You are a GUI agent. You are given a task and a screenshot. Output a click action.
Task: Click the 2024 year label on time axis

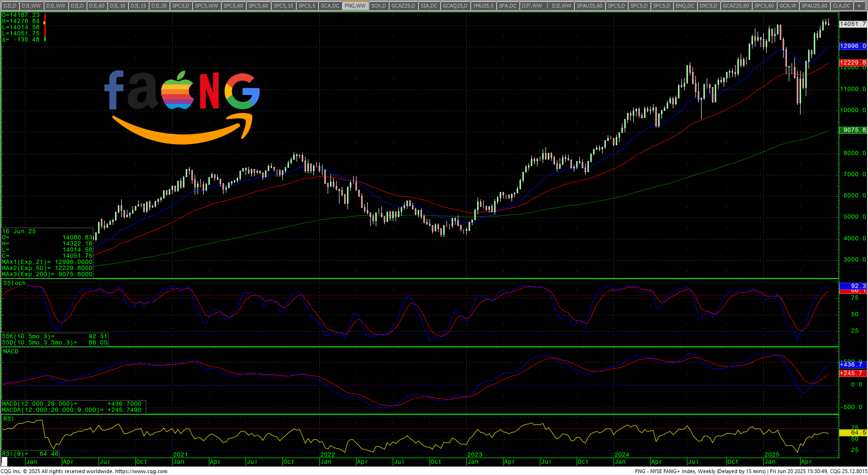[x=622, y=455]
